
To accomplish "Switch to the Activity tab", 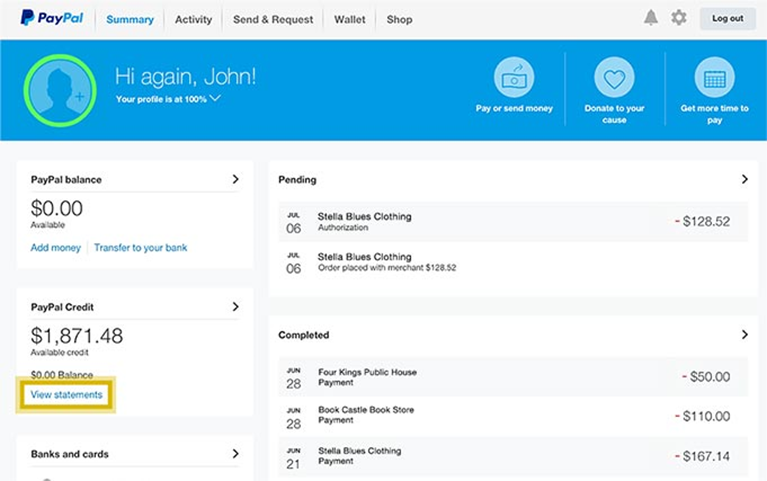I will 193,19.
